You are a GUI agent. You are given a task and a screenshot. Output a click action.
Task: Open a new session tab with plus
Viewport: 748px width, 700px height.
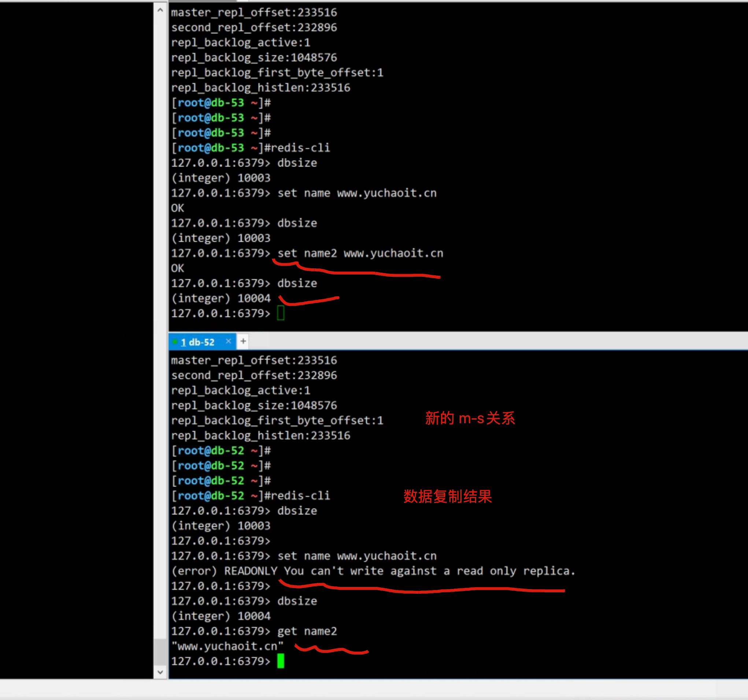(243, 341)
